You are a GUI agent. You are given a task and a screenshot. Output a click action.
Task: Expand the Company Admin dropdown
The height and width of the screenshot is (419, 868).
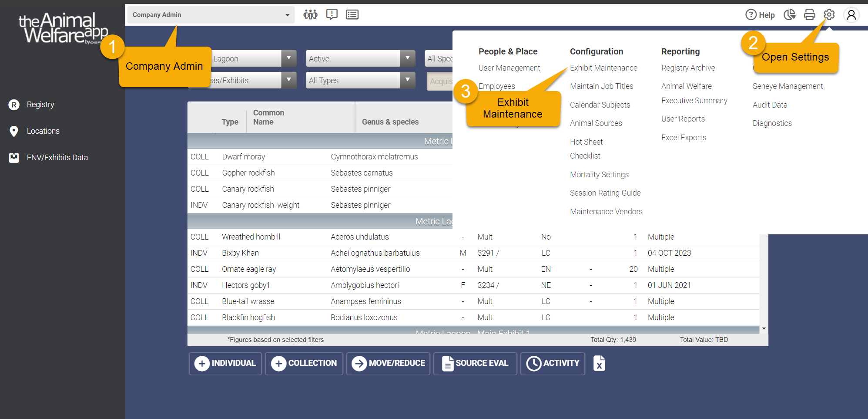coord(211,14)
